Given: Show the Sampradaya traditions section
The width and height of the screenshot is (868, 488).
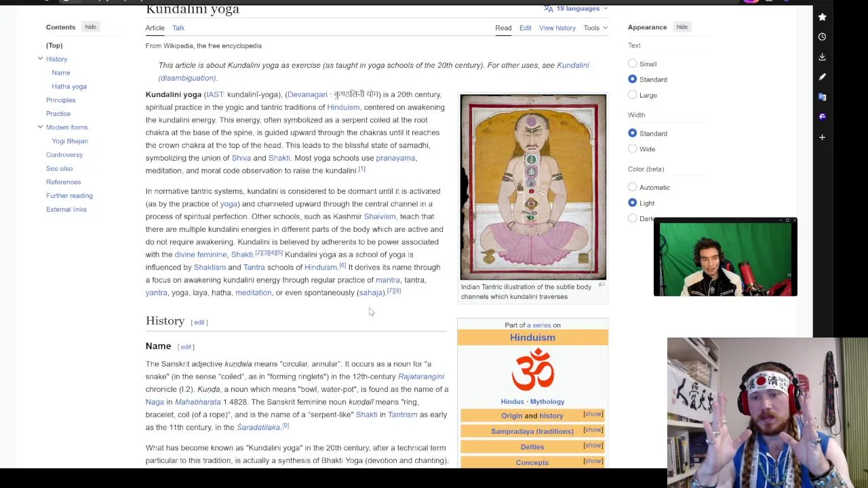Looking at the screenshot, I should tap(593, 430).
